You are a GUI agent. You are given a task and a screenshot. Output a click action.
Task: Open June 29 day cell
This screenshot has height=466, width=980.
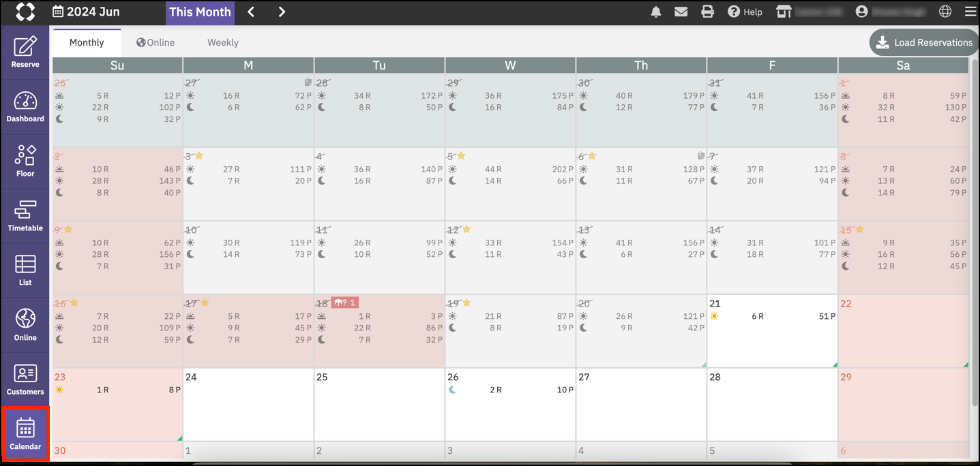[904, 405]
